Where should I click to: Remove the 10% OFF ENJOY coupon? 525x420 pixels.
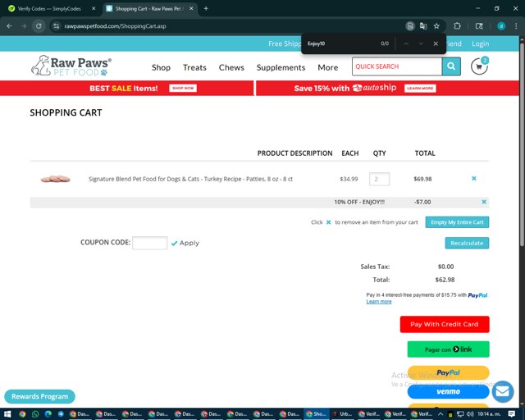pyautogui.click(x=484, y=202)
